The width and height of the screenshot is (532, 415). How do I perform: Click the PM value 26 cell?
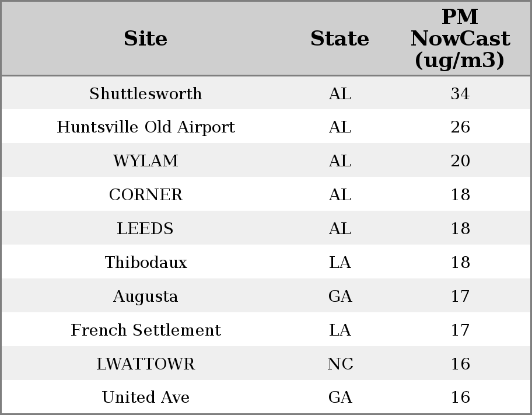click(460, 127)
